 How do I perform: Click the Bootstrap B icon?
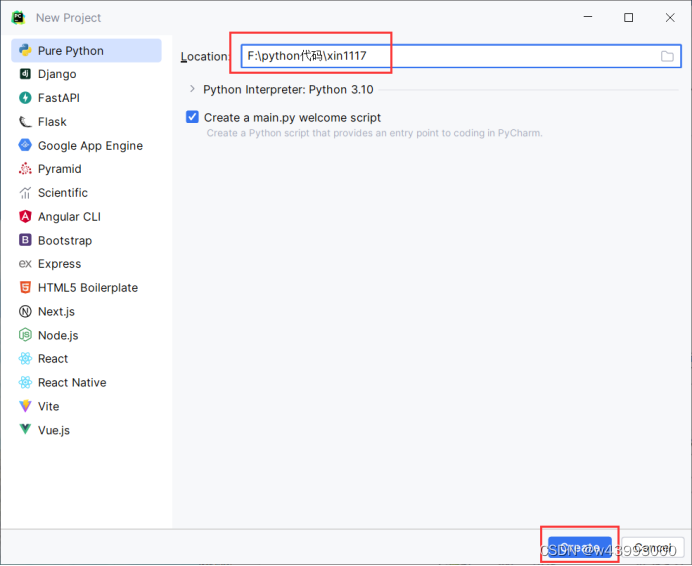[x=25, y=240]
